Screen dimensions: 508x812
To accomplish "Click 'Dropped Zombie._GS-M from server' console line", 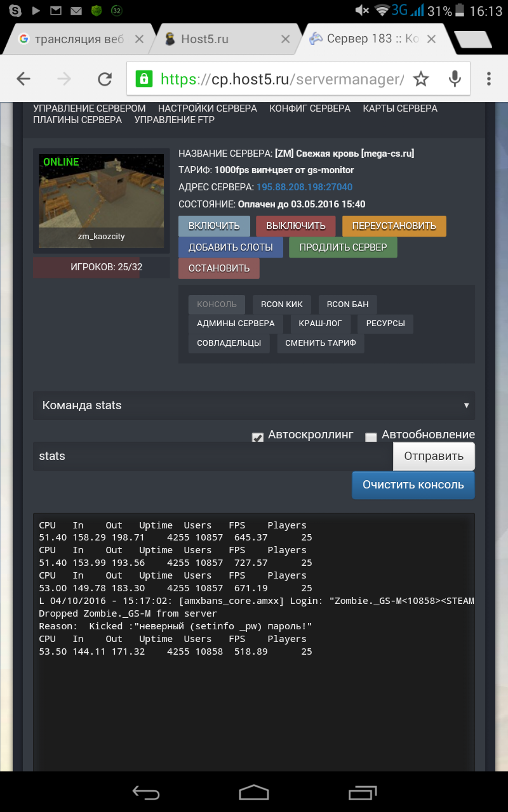I will 128,613.
